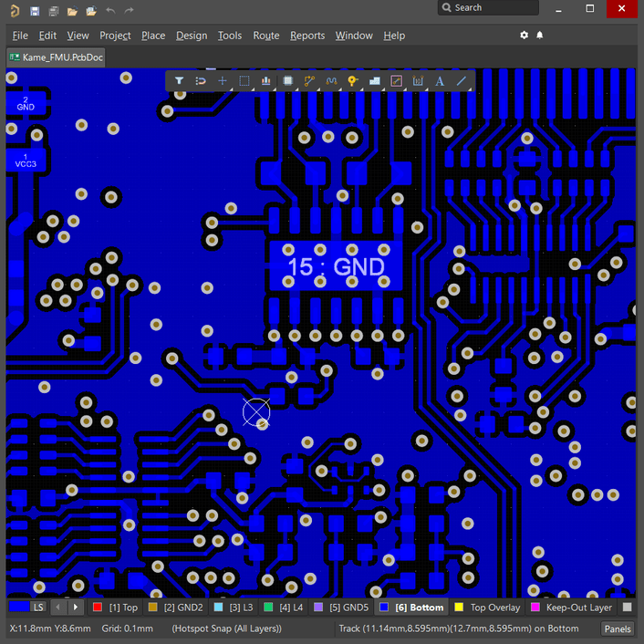Save the active document with the floppy icon
The width and height of the screenshot is (644, 644).
click(x=35, y=11)
